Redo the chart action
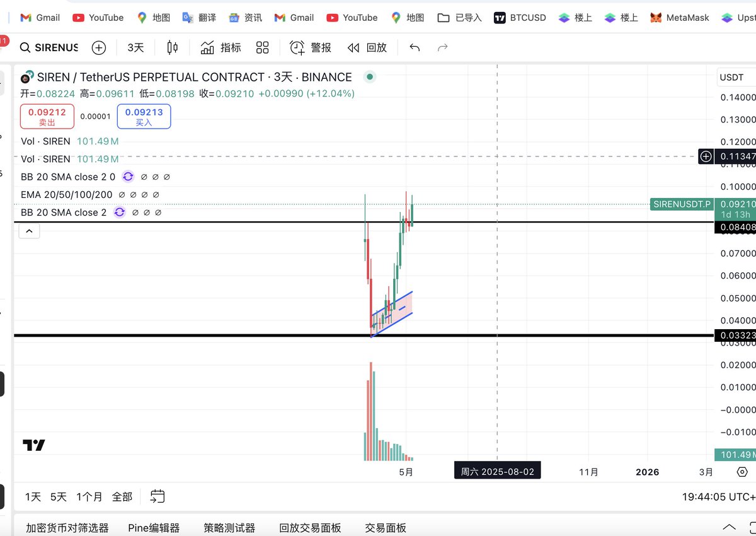This screenshot has height=536, width=756. tap(442, 47)
